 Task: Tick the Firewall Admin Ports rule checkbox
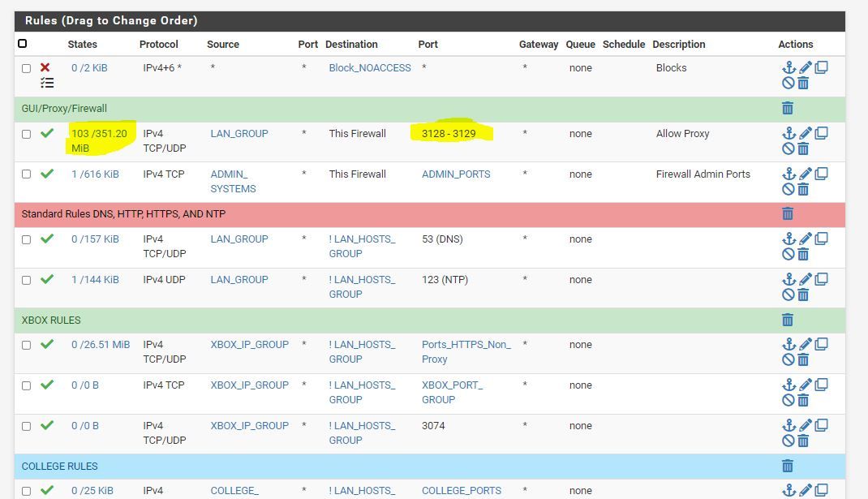(26, 174)
